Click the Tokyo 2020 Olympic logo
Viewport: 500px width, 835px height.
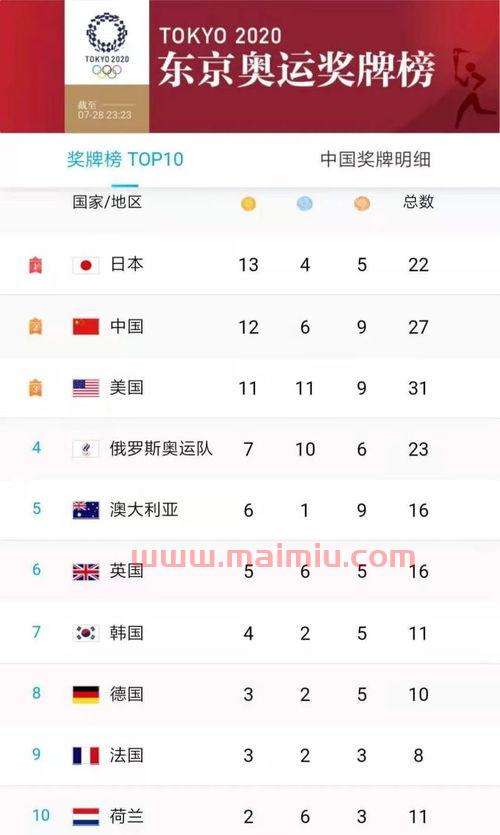(107, 45)
